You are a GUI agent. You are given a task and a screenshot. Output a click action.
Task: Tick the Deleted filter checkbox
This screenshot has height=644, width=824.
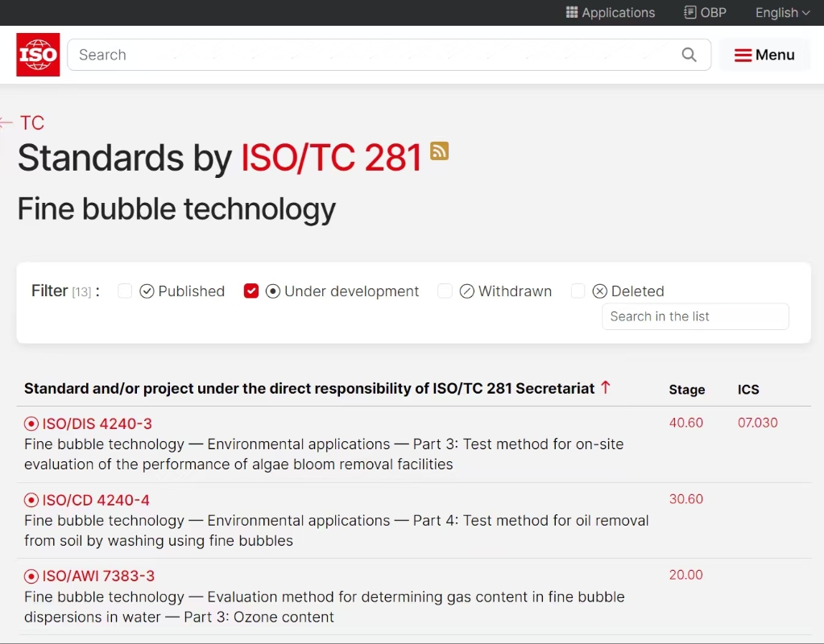[578, 291]
